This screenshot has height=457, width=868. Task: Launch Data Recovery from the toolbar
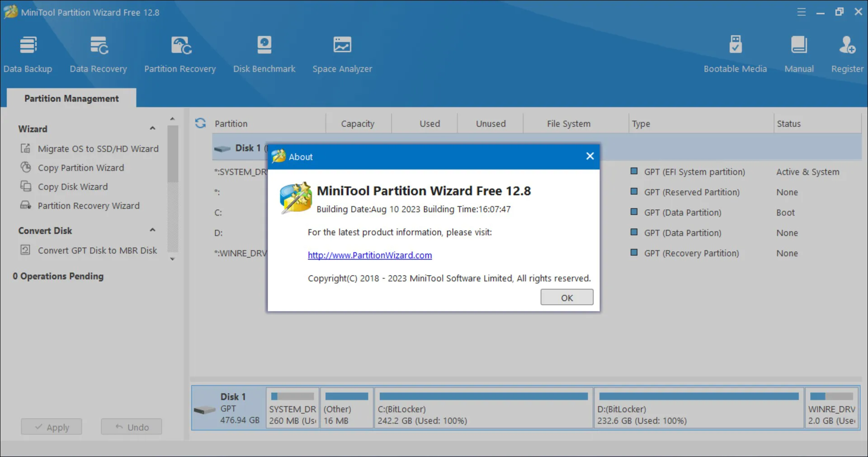(x=98, y=54)
